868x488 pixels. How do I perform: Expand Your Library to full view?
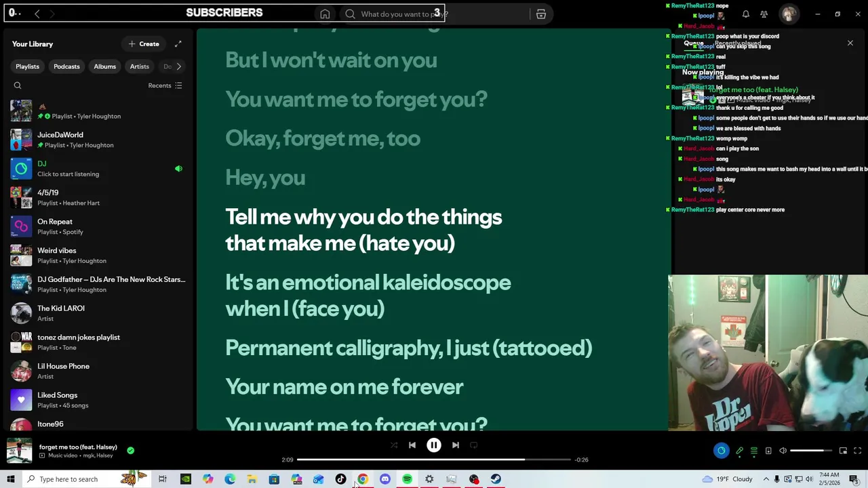coord(178,44)
